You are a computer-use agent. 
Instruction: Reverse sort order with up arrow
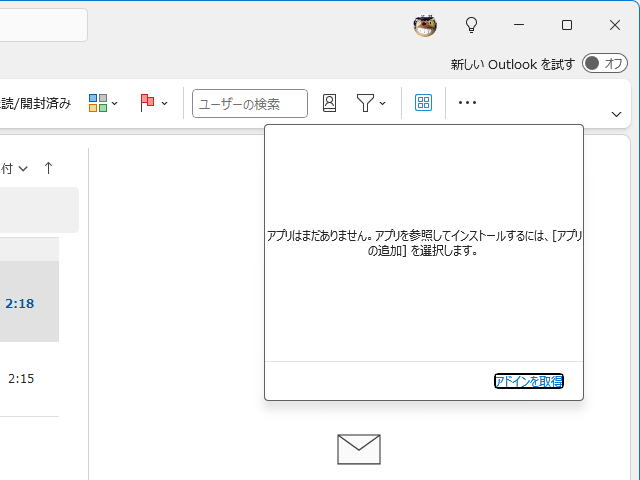(48, 168)
